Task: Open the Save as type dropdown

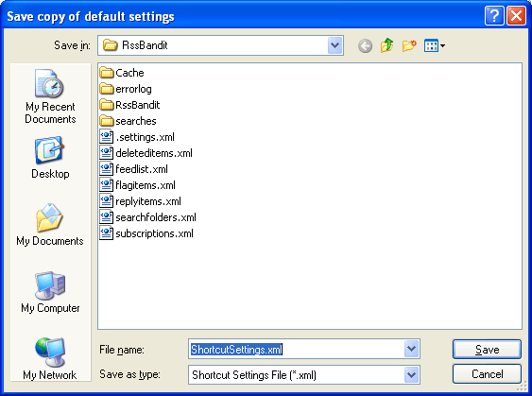Action: coord(412,374)
